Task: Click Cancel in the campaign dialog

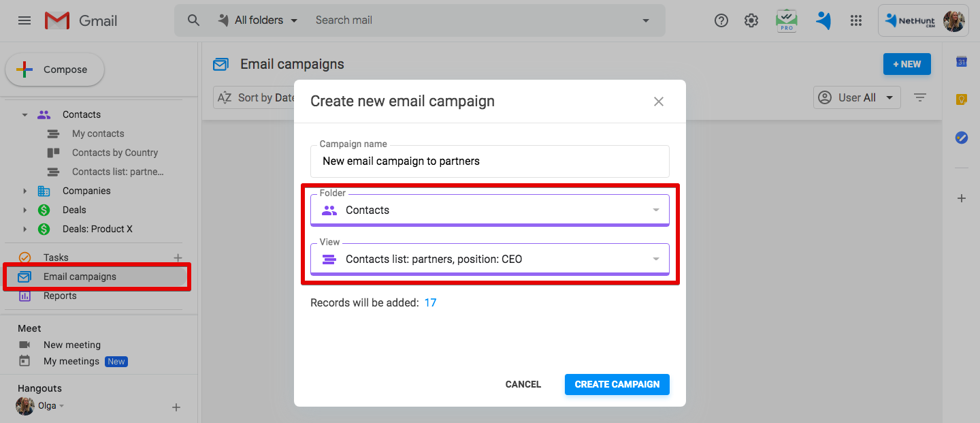Action: pyautogui.click(x=523, y=384)
